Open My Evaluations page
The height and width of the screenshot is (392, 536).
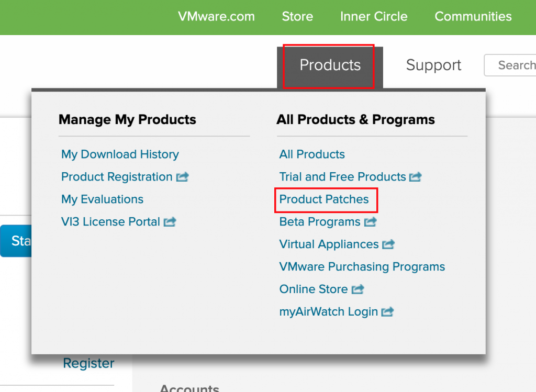tap(102, 199)
